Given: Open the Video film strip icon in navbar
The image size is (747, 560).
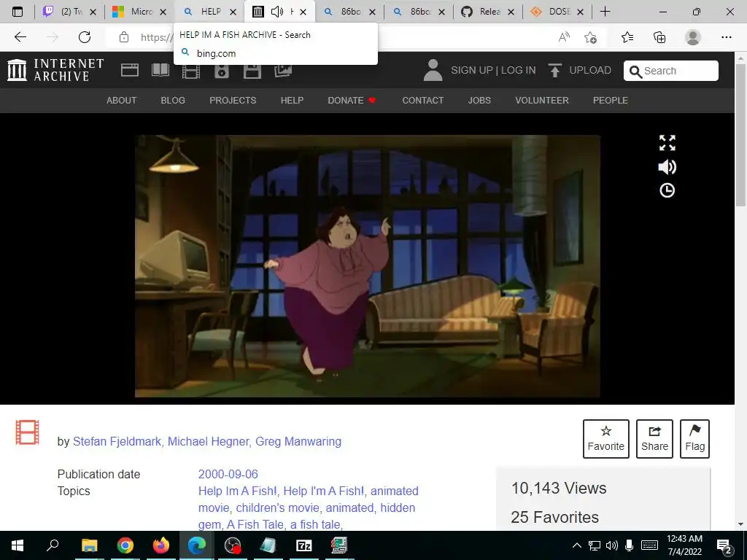Looking at the screenshot, I should 191,71.
